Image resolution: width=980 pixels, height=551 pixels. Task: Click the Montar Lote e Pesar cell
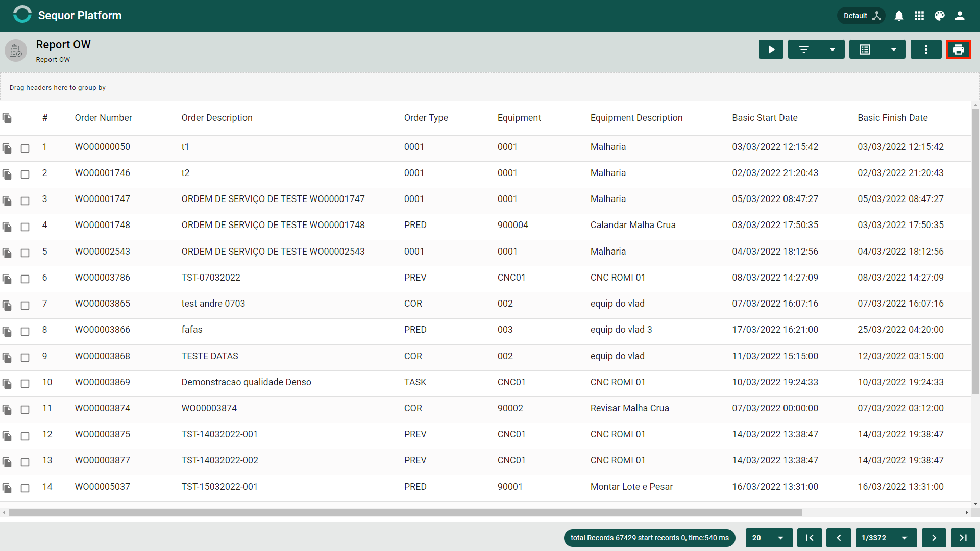pos(631,487)
